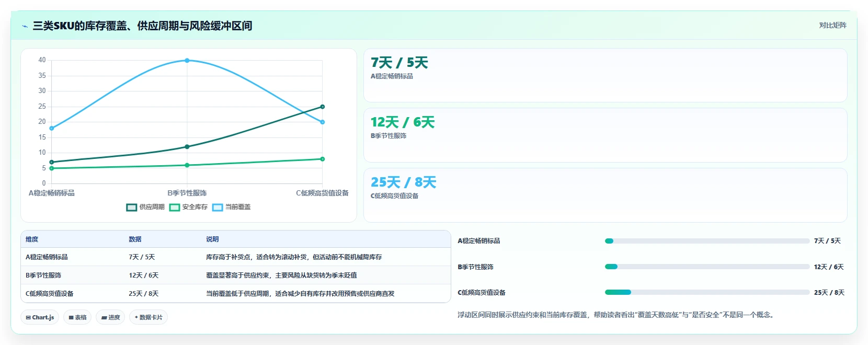Viewport: 868px width, 345px height.
Task: Click the 数据卡片 tag chip
Action: coord(149,317)
